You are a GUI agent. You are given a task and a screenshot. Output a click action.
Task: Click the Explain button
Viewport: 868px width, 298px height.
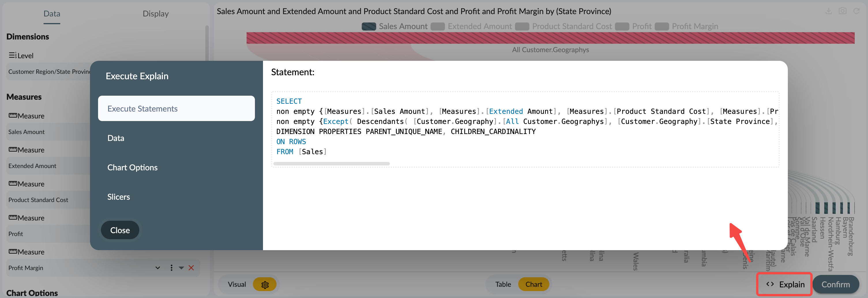click(785, 284)
